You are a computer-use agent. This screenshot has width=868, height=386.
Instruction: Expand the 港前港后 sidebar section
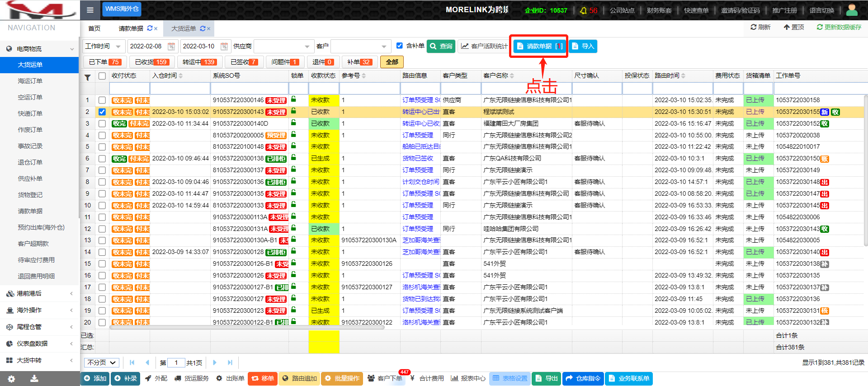(x=39, y=293)
